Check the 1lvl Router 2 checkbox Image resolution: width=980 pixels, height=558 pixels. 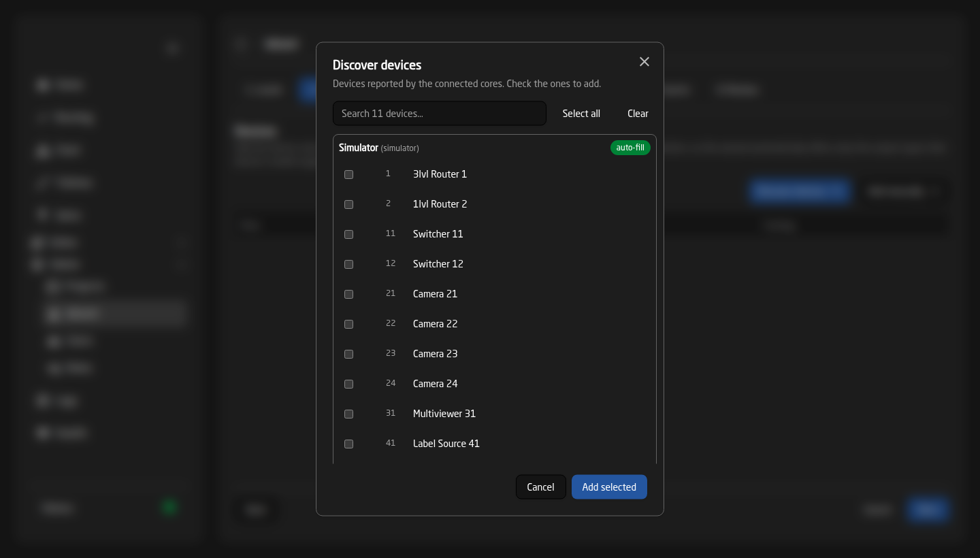click(x=348, y=204)
